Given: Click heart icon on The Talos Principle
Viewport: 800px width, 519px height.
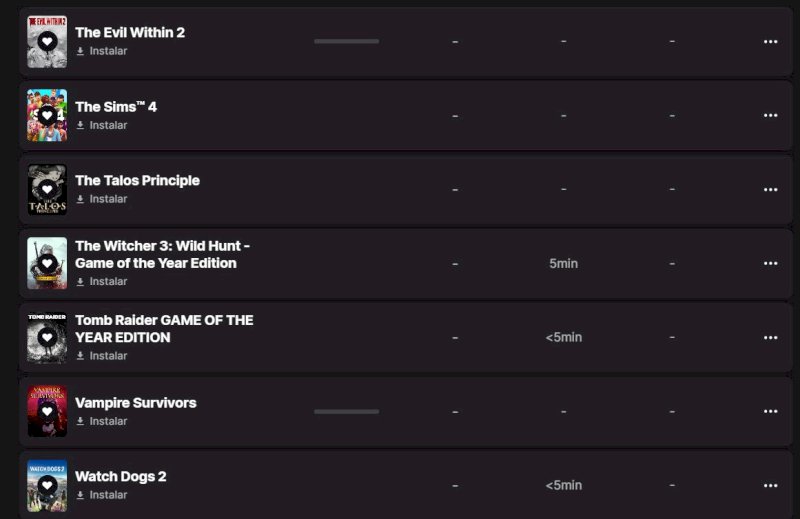Looking at the screenshot, I should pos(47,190).
